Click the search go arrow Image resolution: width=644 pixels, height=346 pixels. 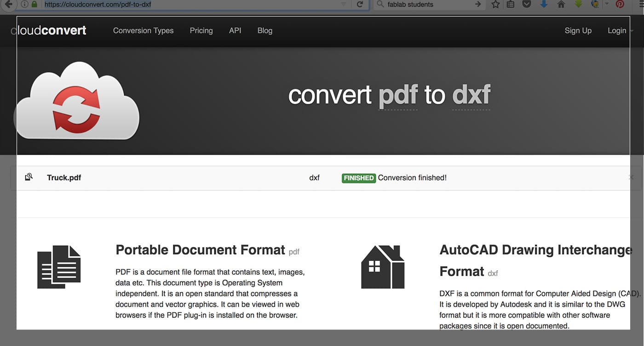pyautogui.click(x=478, y=4)
